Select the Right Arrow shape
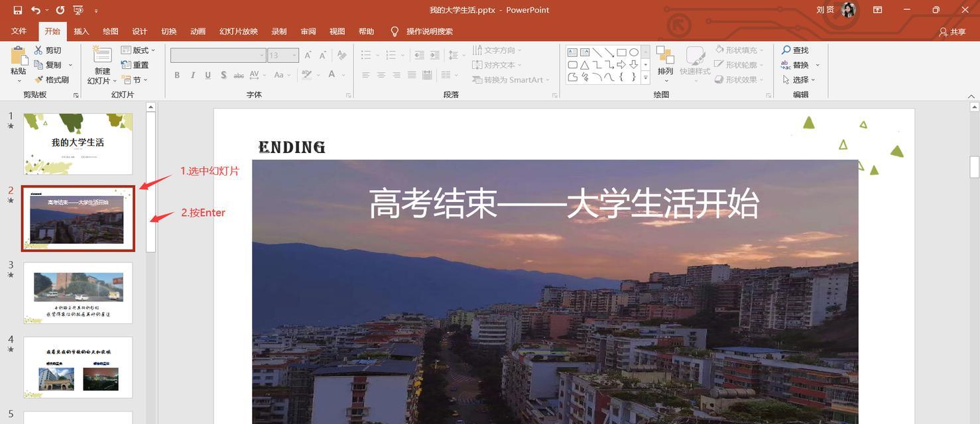Screen dimensions: 980x424 pyautogui.click(x=621, y=65)
